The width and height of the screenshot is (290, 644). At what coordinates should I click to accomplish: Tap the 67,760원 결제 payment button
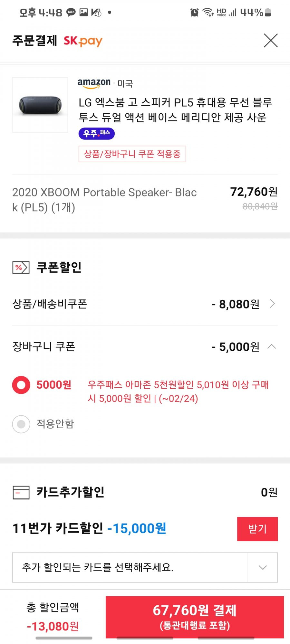pyautogui.click(x=195, y=617)
